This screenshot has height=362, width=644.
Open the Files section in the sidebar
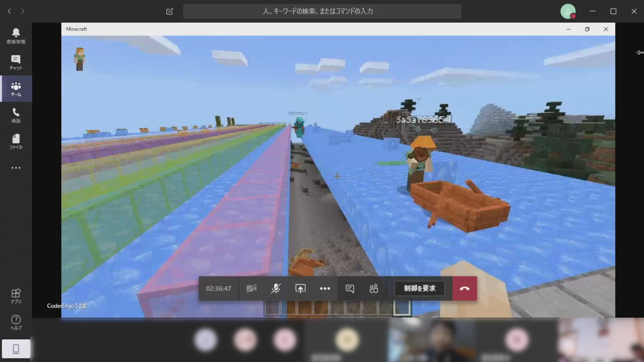click(16, 141)
